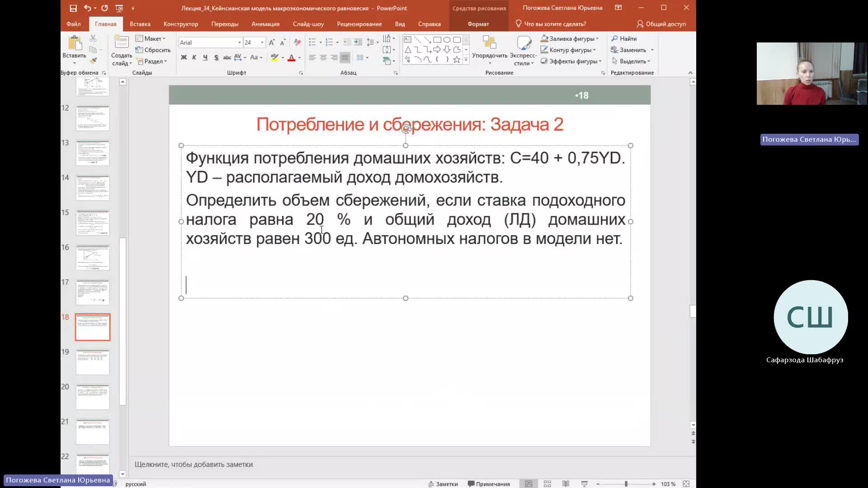Click the notes area placeholder text
The width and height of the screenshot is (868, 488).
click(x=193, y=464)
